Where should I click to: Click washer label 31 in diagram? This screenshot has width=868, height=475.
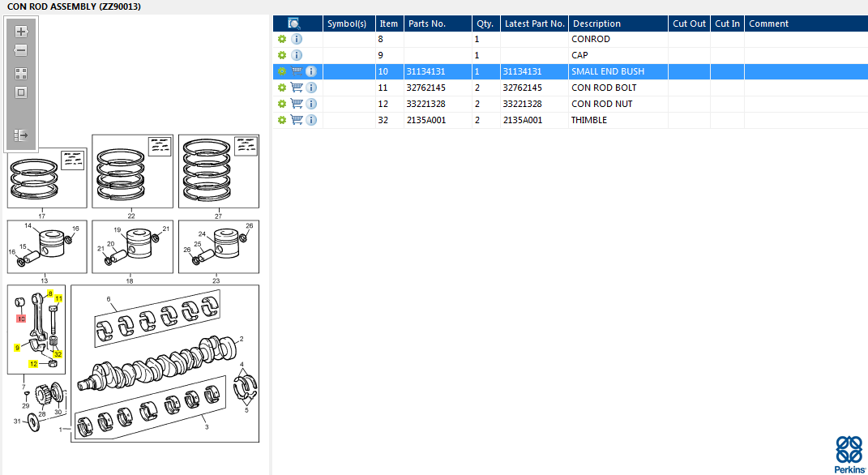click(17, 422)
